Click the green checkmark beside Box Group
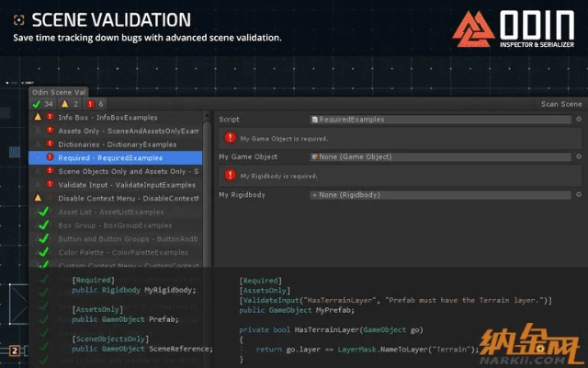Screen dimensions: 588x368 [42, 224]
